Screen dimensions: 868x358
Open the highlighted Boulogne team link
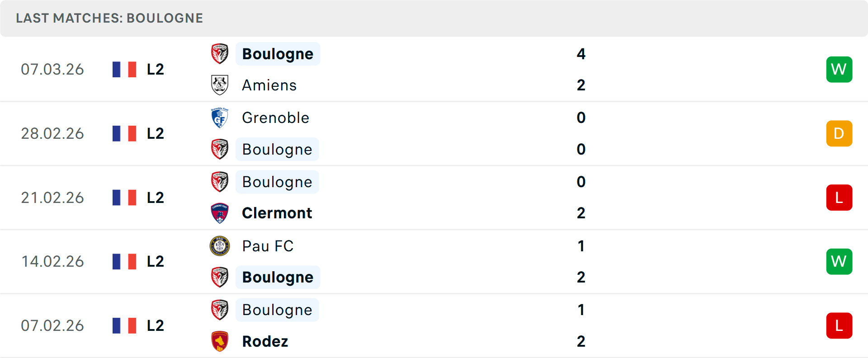click(x=278, y=54)
